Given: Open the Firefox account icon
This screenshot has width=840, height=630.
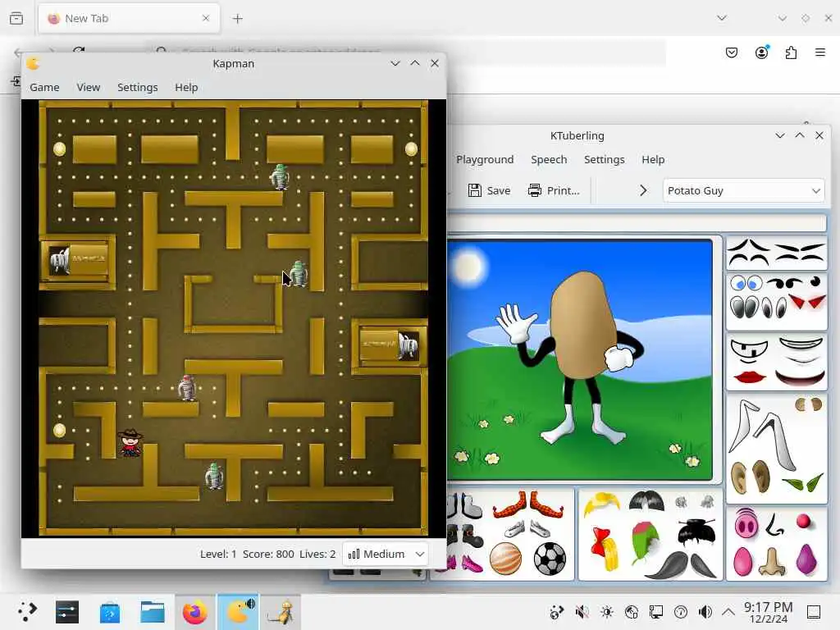Looking at the screenshot, I should point(761,52).
